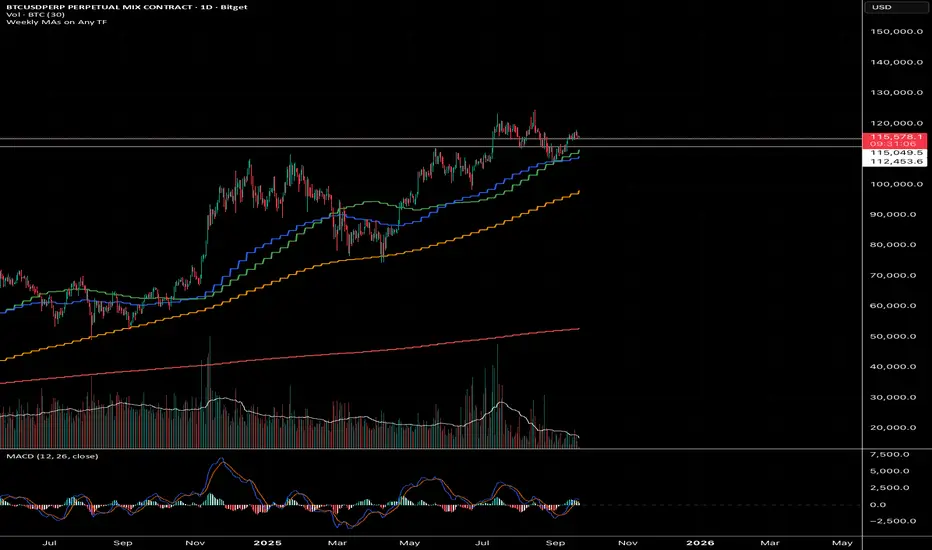
Task: Click the 70,000.0 price scale value
Action: 893,275
